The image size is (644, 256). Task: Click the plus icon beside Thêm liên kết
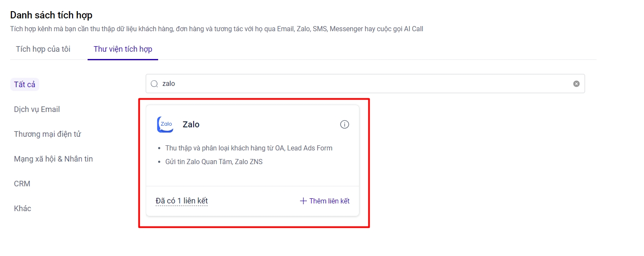(303, 201)
